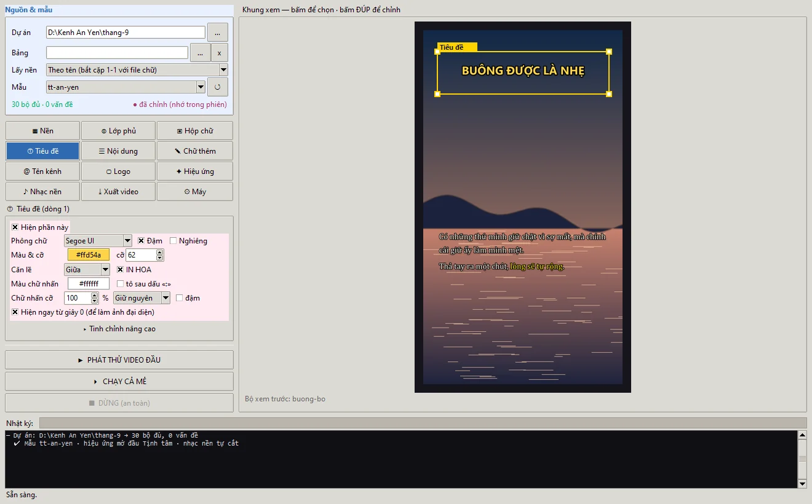Switch to the Lớp phủ tab
812x504 pixels.
(x=118, y=130)
